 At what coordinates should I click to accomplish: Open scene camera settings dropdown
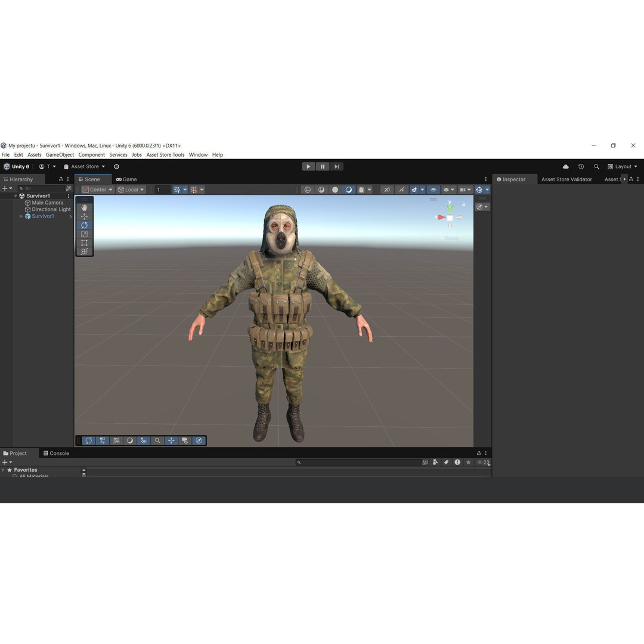465,190
